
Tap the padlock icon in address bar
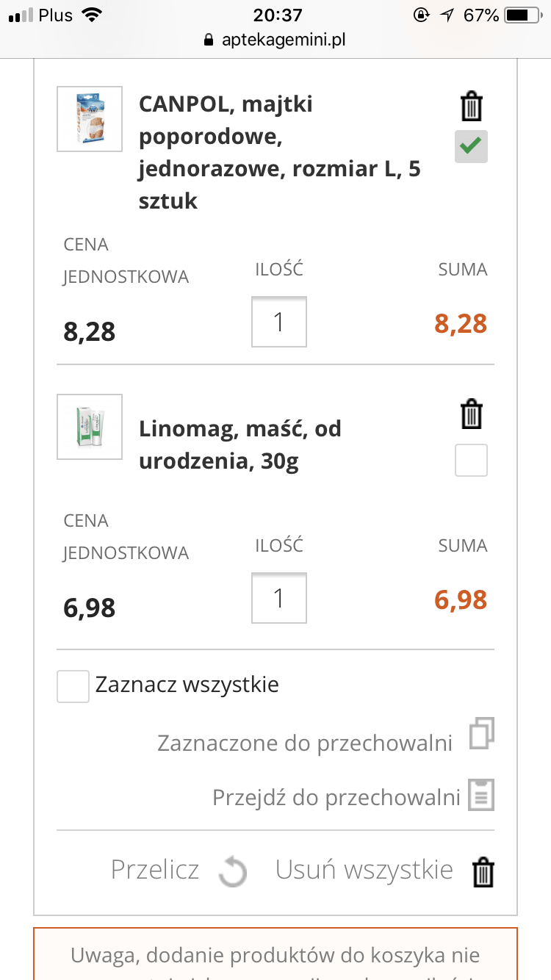click(x=209, y=40)
